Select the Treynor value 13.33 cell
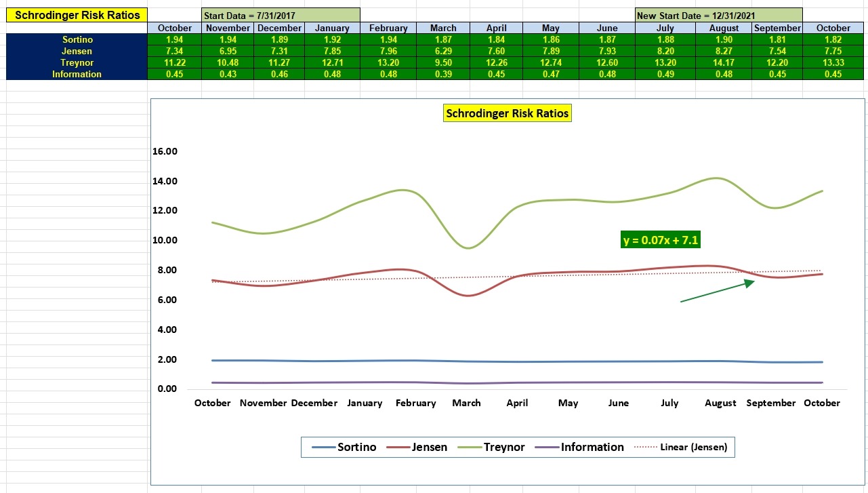Screen dimensions: 868x493 (833, 63)
